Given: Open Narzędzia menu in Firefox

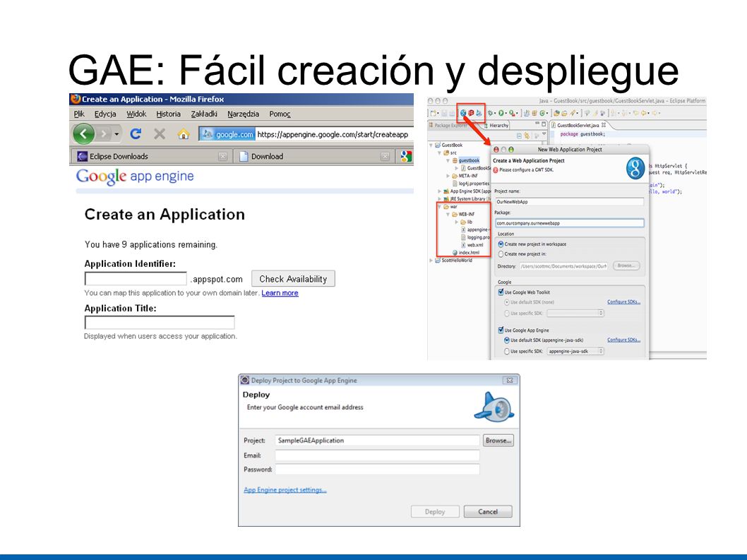Looking at the screenshot, I should (243, 114).
